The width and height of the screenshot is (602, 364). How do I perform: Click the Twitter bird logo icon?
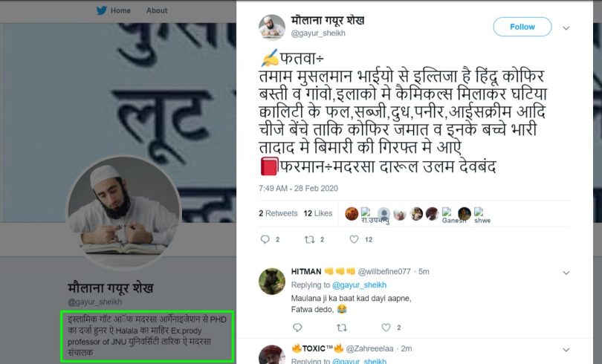point(102,10)
